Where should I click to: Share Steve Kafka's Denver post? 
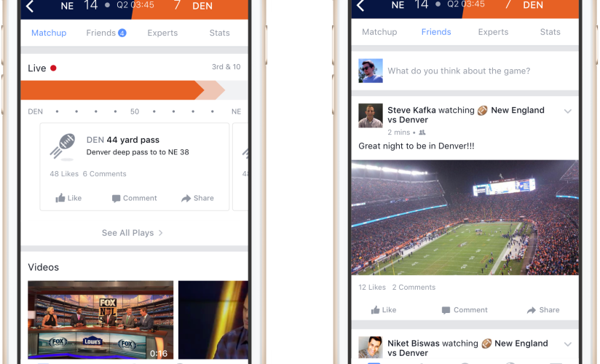[543, 309]
